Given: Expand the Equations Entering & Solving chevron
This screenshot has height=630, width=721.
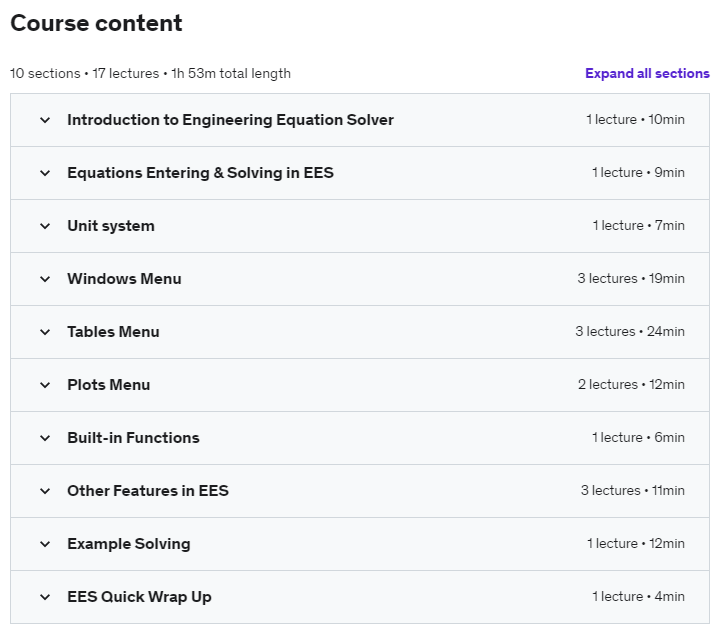Looking at the screenshot, I should click(45, 173).
